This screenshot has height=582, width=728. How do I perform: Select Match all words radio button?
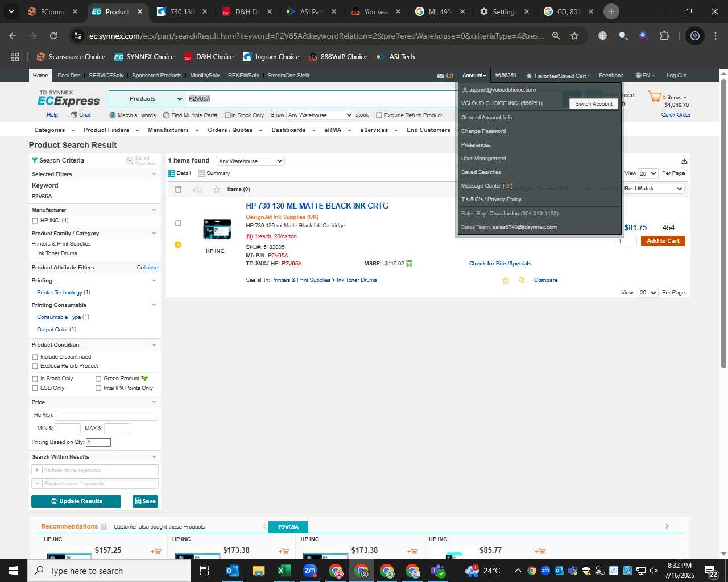113,115
